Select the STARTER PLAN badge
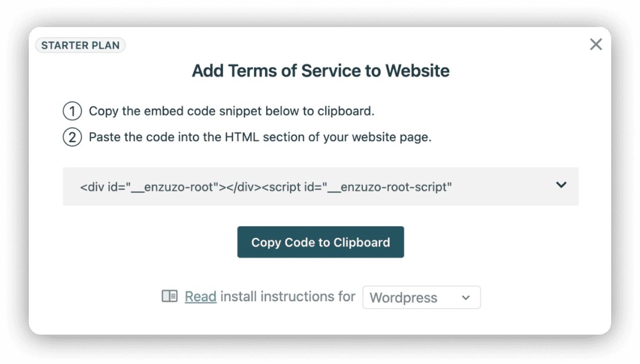This screenshot has width=640, height=364. (79, 45)
